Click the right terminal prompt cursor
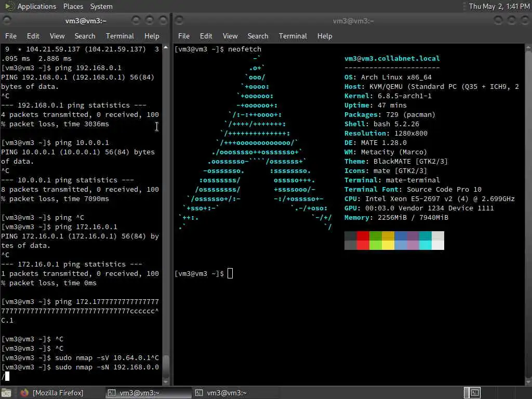Image resolution: width=532 pixels, height=399 pixels. coord(230,273)
